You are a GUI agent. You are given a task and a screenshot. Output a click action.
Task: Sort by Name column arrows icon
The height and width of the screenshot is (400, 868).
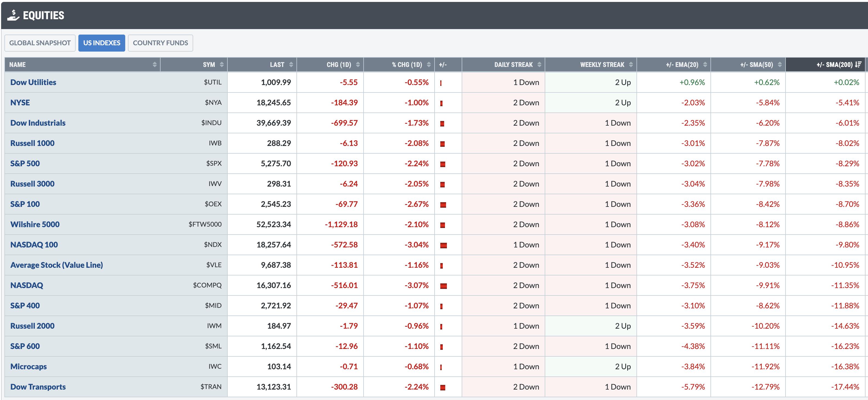tap(155, 64)
